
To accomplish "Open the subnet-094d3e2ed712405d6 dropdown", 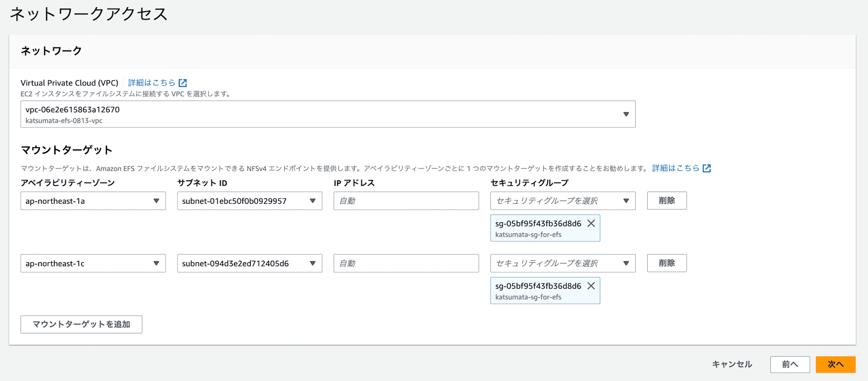I will click(x=250, y=263).
